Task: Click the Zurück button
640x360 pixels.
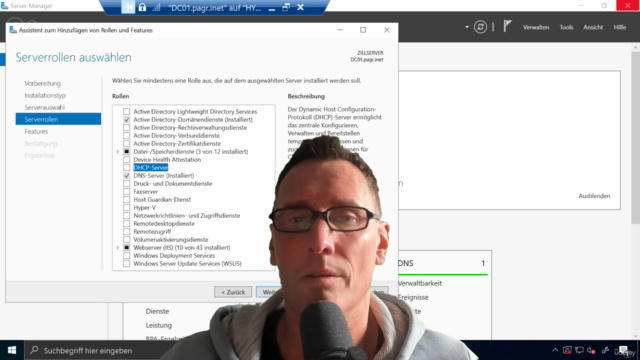Action: [233, 292]
